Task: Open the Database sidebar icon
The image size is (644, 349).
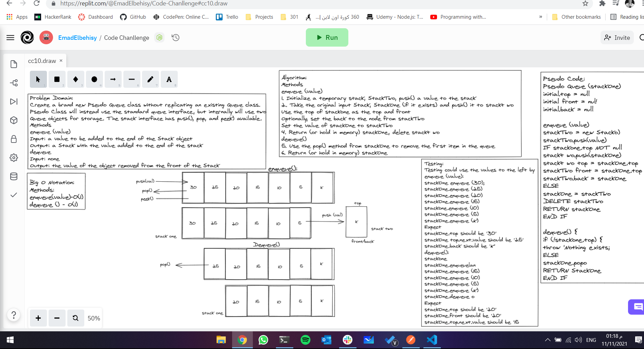Action: click(x=14, y=176)
